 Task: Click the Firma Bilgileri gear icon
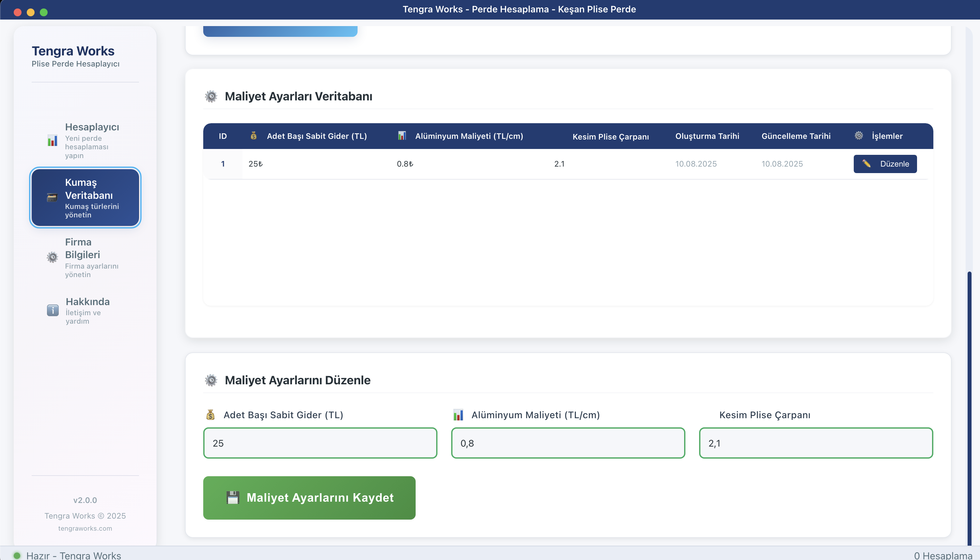point(52,257)
